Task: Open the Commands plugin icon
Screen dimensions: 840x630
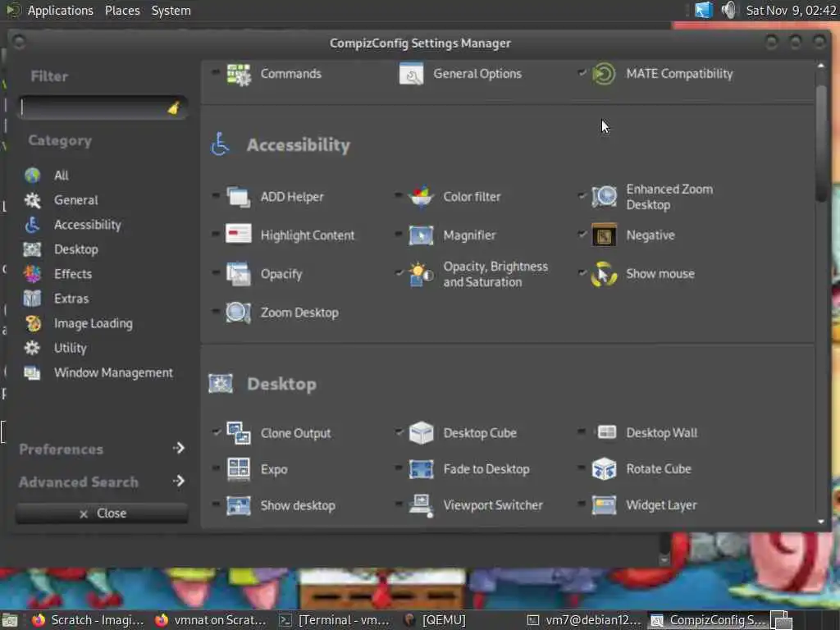Action: tap(239, 74)
